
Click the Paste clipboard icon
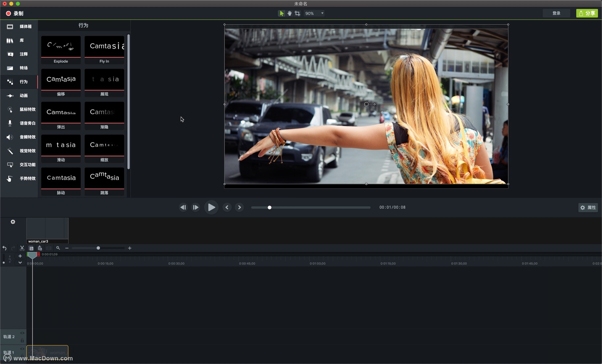click(40, 248)
